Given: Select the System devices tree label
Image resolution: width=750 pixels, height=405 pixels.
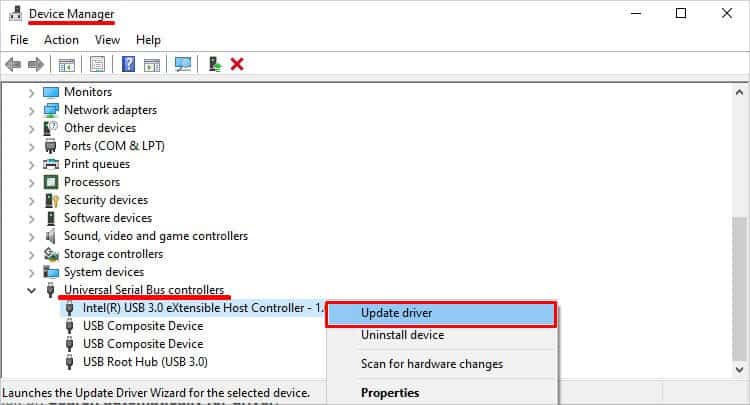Looking at the screenshot, I should click(x=104, y=272).
